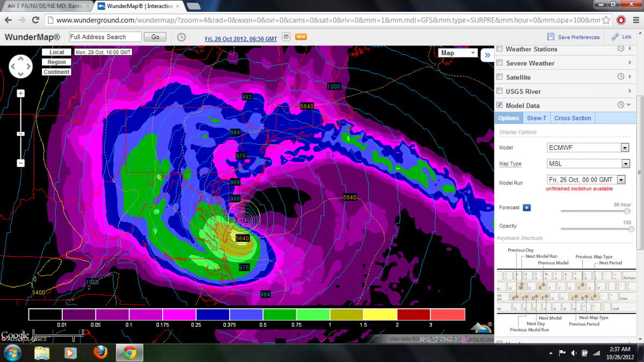Expand the Severe Weather options arrow

[x=630, y=63]
